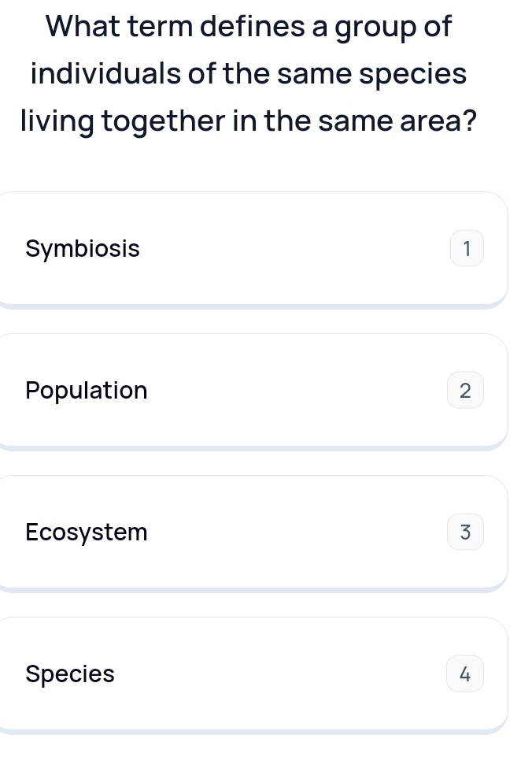
Task: Click the "Symbiosis" text label
Action: [x=83, y=249]
